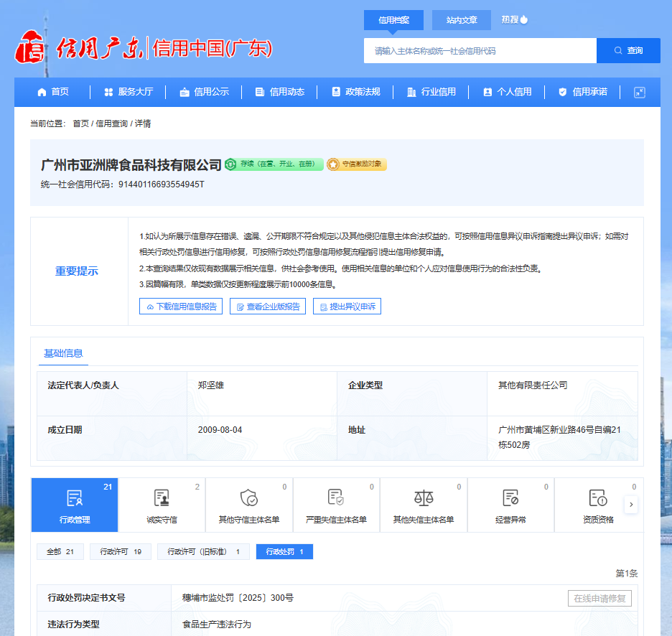Click the fullscreen icon in navigation bar

[x=640, y=92]
